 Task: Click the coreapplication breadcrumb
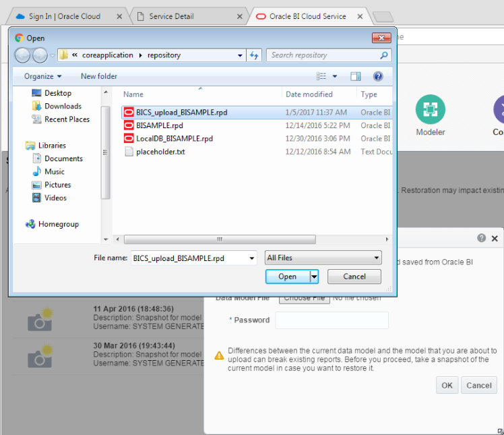coord(107,55)
